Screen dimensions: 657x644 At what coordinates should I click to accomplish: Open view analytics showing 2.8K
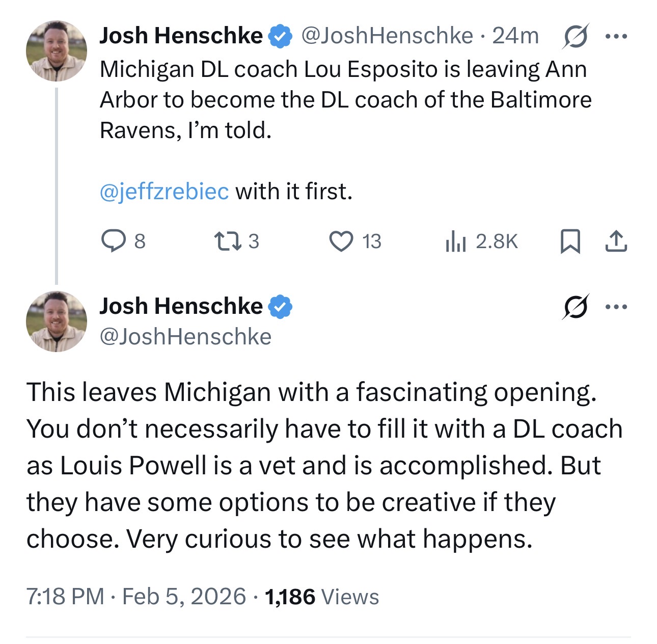(x=455, y=241)
